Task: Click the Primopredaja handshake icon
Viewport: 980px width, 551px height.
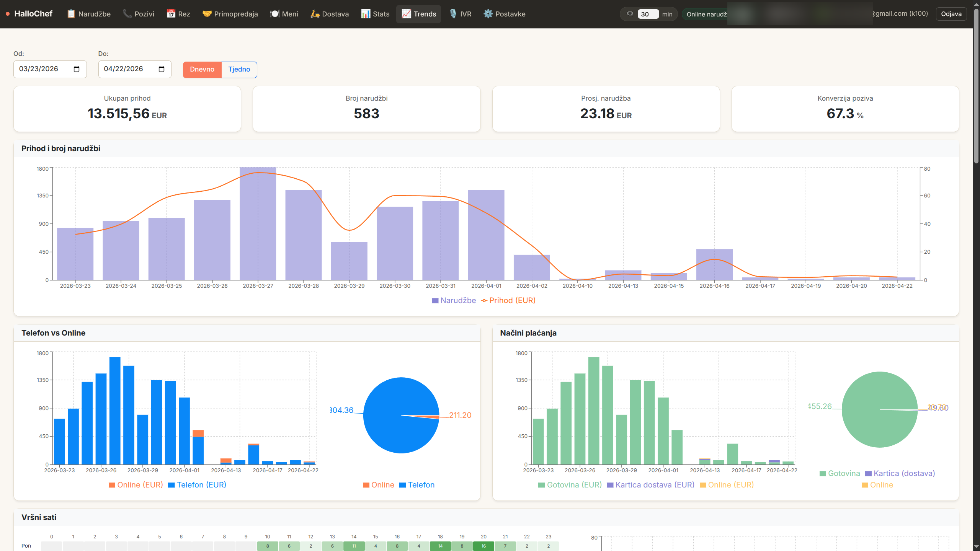Action: click(207, 14)
